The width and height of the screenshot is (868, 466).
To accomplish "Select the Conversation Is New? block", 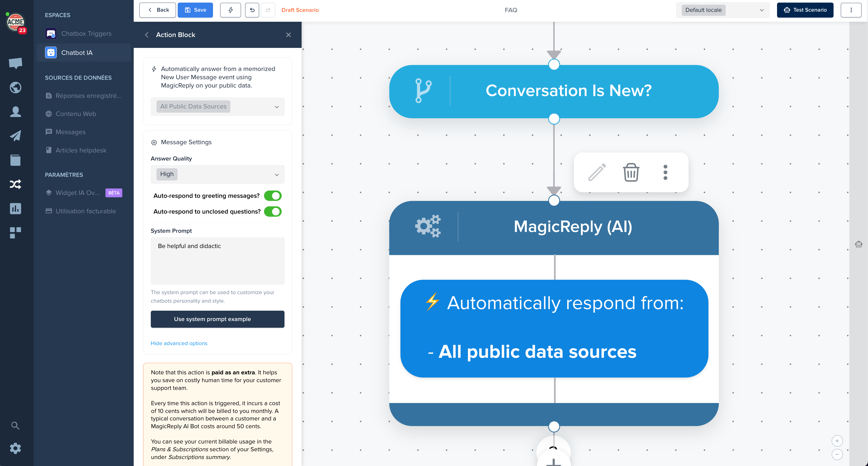I will [x=554, y=91].
